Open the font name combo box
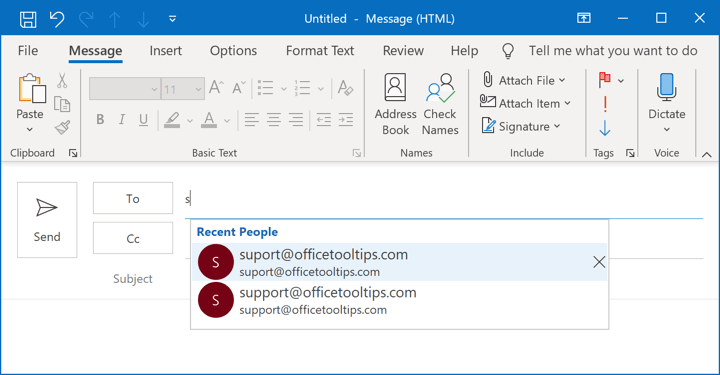 [124, 89]
